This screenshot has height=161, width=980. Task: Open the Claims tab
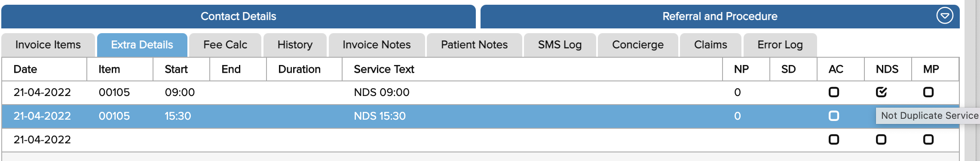710,45
